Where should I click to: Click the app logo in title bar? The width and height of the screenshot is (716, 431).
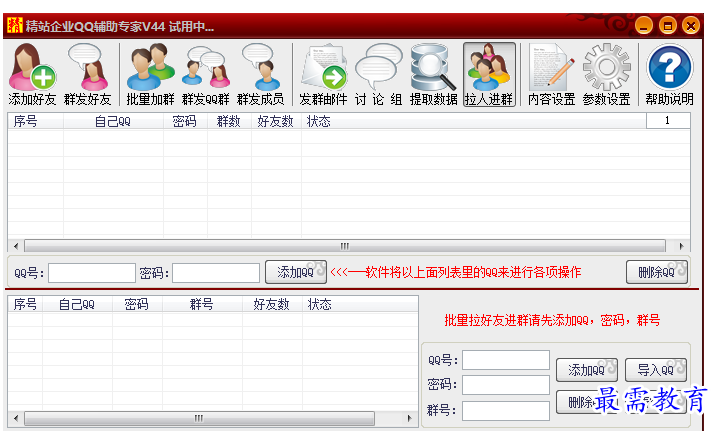tap(15, 26)
